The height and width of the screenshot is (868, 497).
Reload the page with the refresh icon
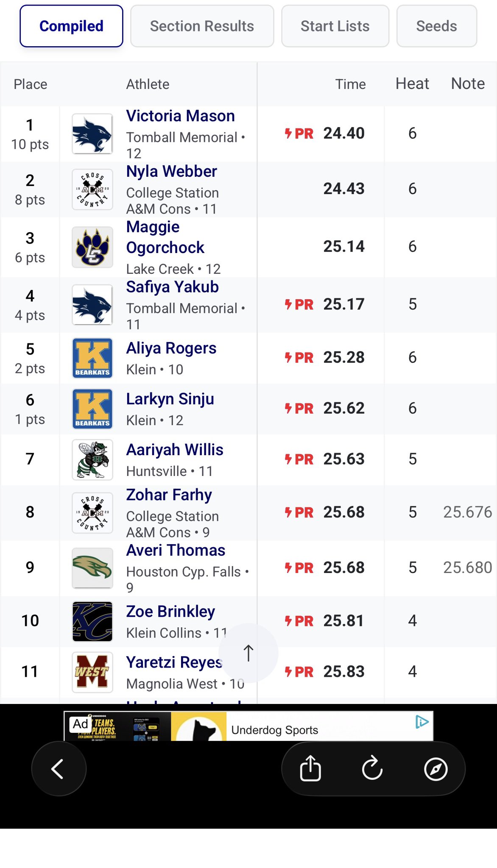(372, 768)
